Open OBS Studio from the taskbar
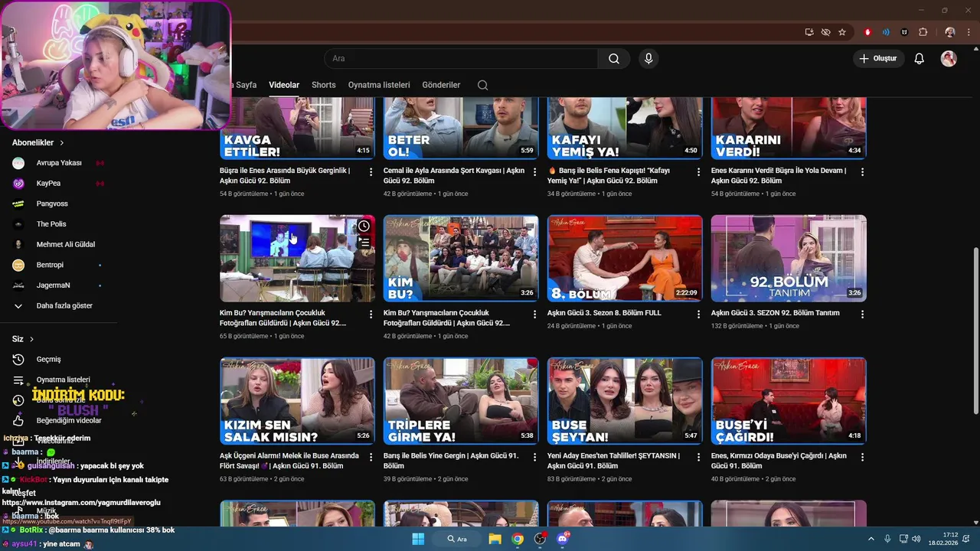Viewport: 980px width, 551px height. pyautogui.click(x=541, y=539)
